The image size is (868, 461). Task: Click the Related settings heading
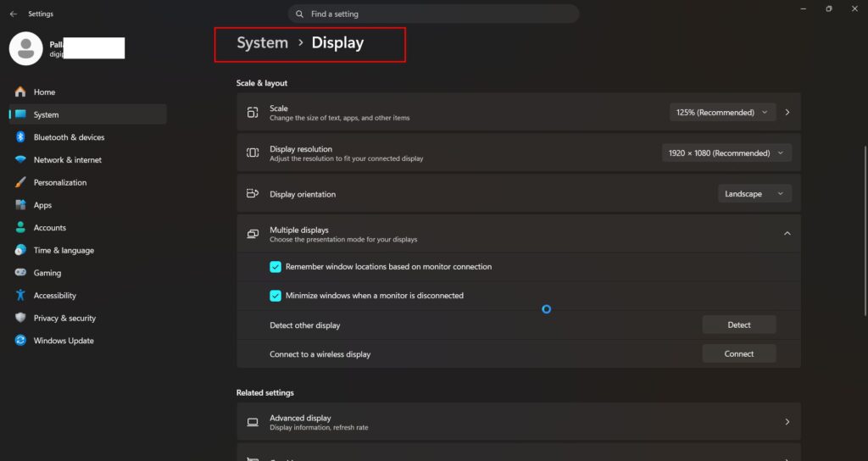point(265,392)
